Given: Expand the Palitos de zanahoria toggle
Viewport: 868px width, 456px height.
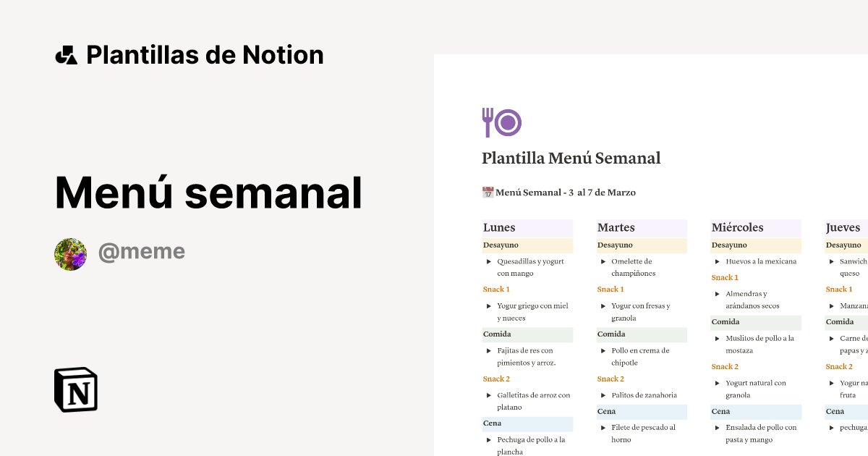Looking at the screenshot, I should [x=603, y=395].
